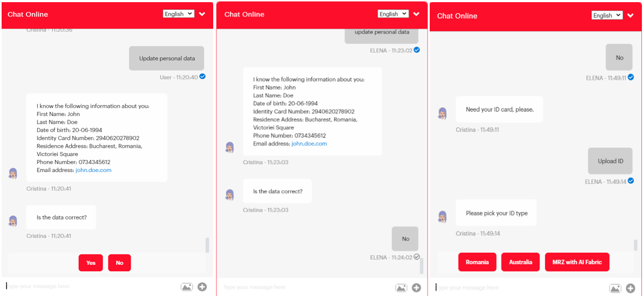Open the English language dropdown in right chat
Image resolution: width=644 pixels, height=302 pixels.
607,15
